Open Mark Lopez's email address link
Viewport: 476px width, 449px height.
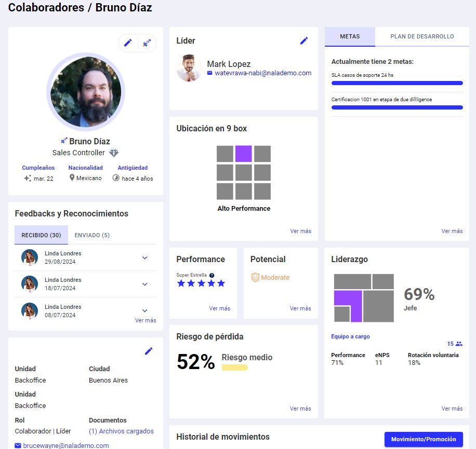(263, 73)
